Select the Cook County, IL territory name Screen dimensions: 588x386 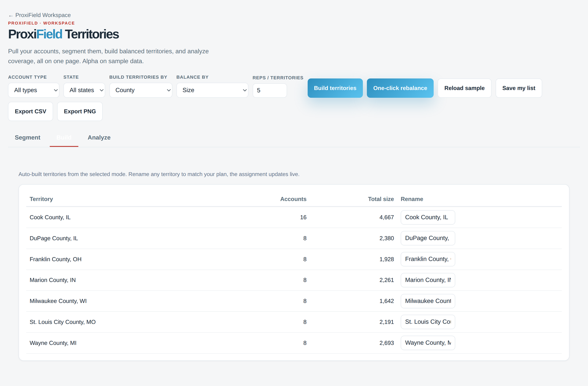50,217
